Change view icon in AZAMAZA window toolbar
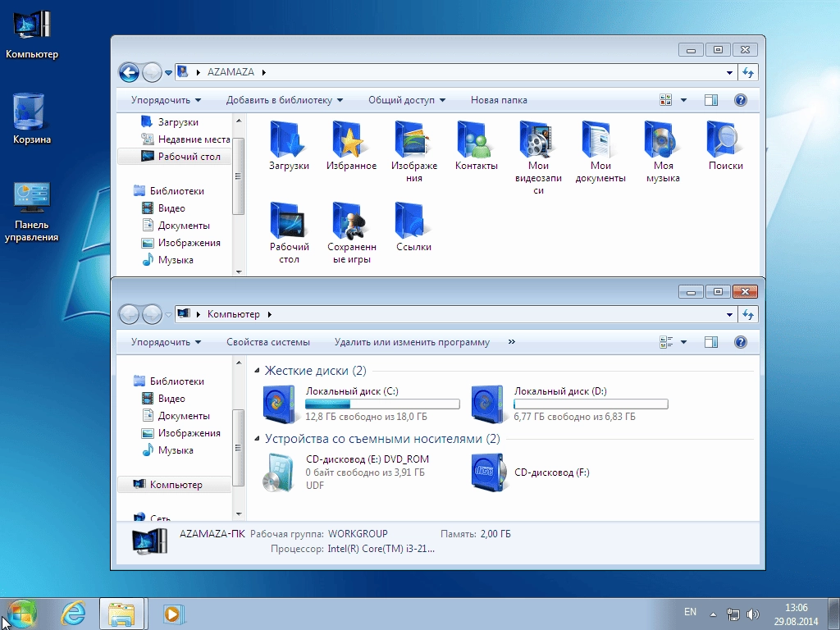Viewport: 840px width, 630px height. click(666, 100)
